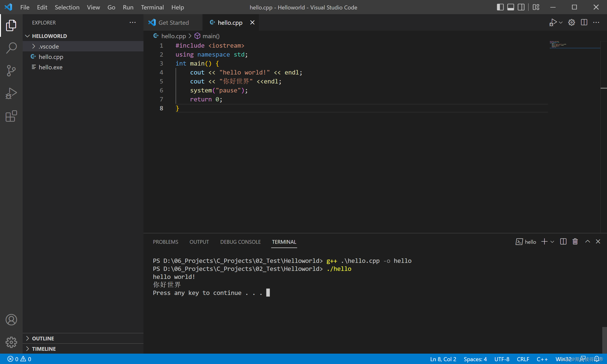Open the File menu

[25, 7]
